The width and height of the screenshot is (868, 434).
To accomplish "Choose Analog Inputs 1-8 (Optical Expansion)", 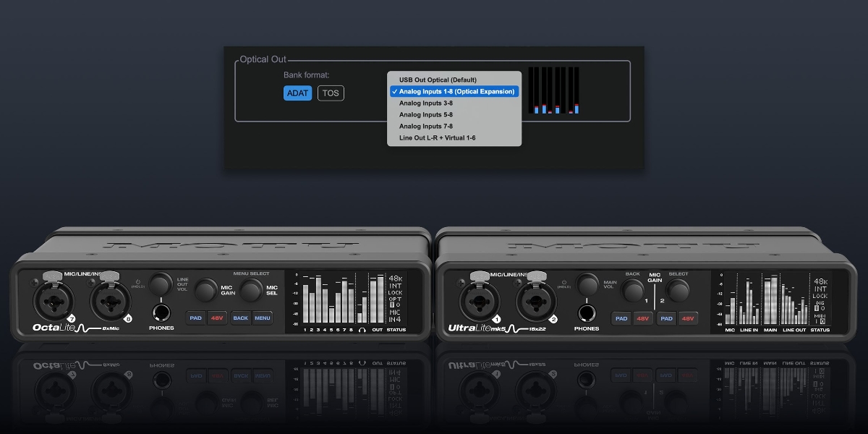I will click(x=454, y=91).
